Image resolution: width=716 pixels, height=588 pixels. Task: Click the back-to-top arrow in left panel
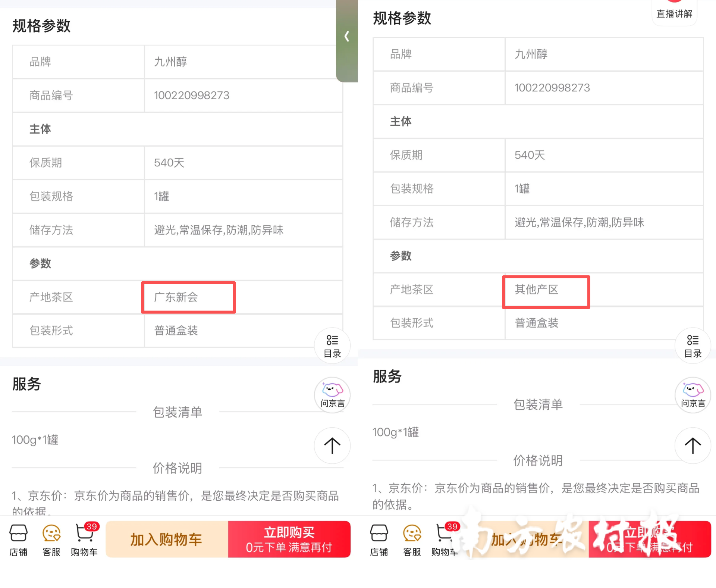[332, 445]
